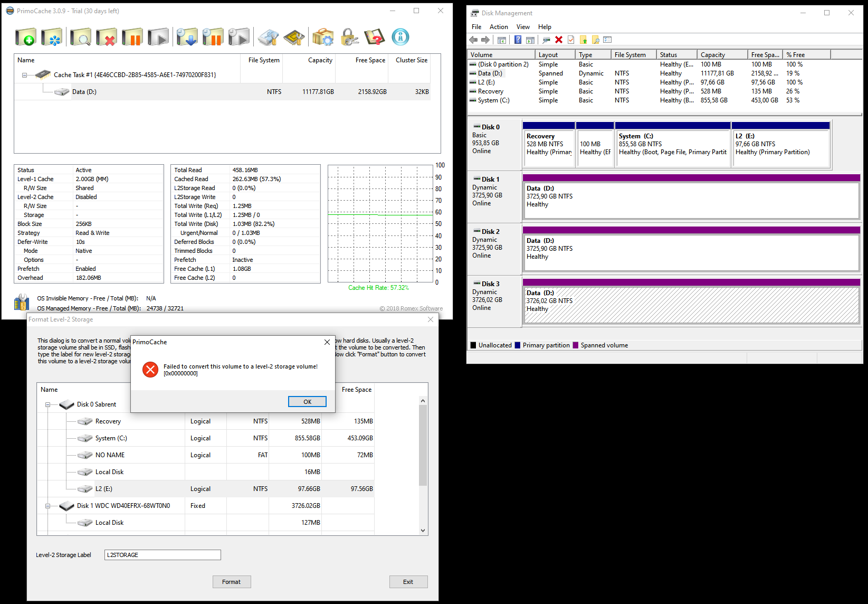The height and width of the screenshot is (604, 868).
Task: Click the settings checklist icon in Disk Management
Action: [x=607, y=40]
